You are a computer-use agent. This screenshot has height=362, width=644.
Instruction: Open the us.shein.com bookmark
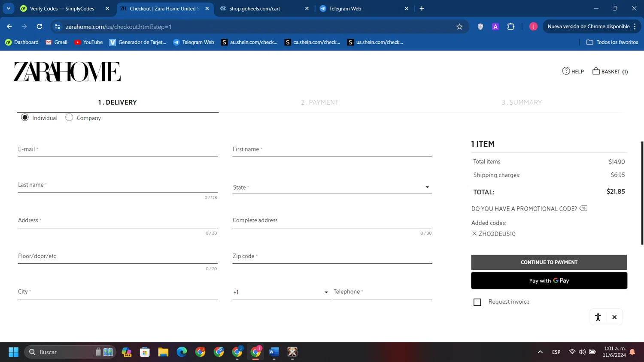point(375,42)
